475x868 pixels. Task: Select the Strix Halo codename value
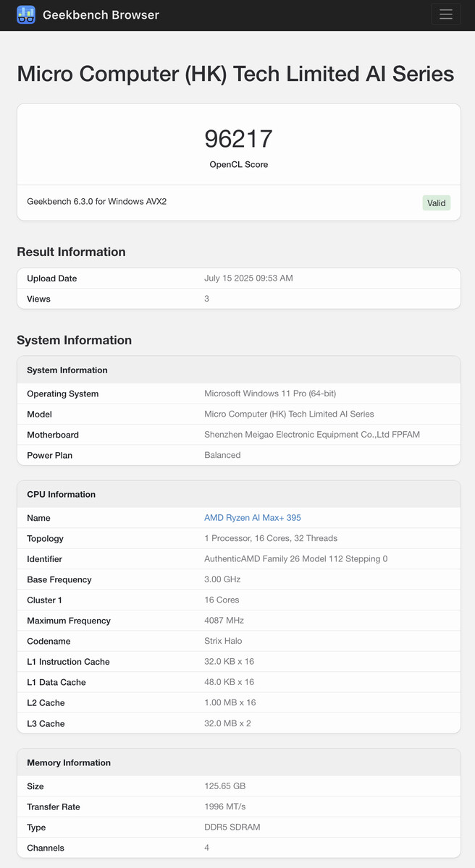pyautogui.click(x=224, y=641)
